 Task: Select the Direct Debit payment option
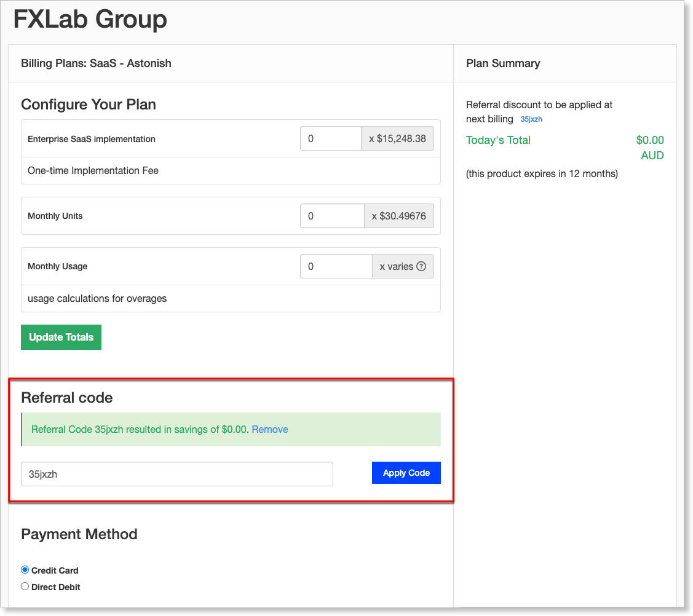pyautogui.click(x=25, y=586)
